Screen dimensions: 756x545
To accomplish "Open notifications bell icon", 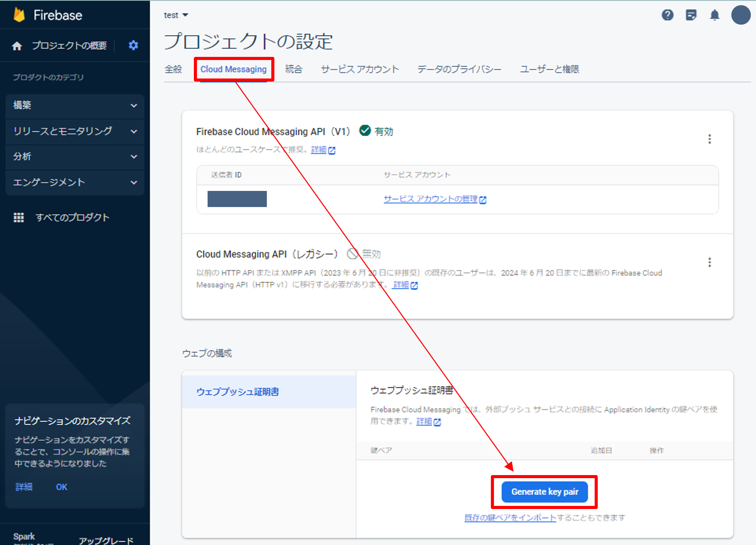I will [715, 15].
